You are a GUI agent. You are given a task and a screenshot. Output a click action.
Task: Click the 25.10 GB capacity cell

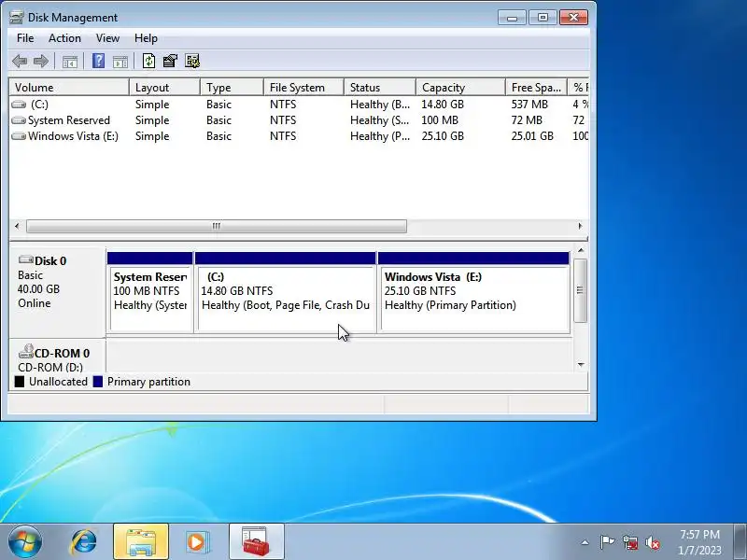(443, 136)
